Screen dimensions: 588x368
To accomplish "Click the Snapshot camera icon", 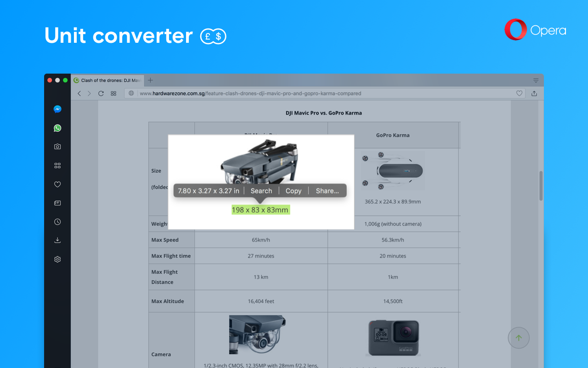I will tap(57, 147).
